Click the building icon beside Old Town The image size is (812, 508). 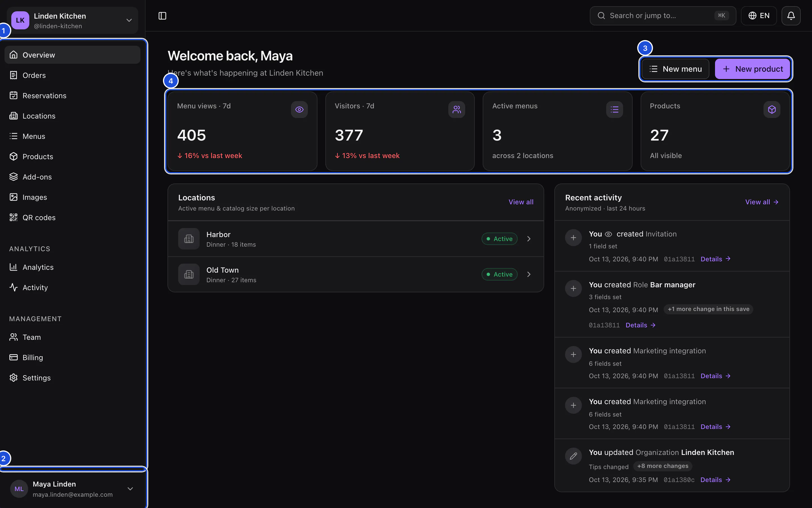coord(189,275)
